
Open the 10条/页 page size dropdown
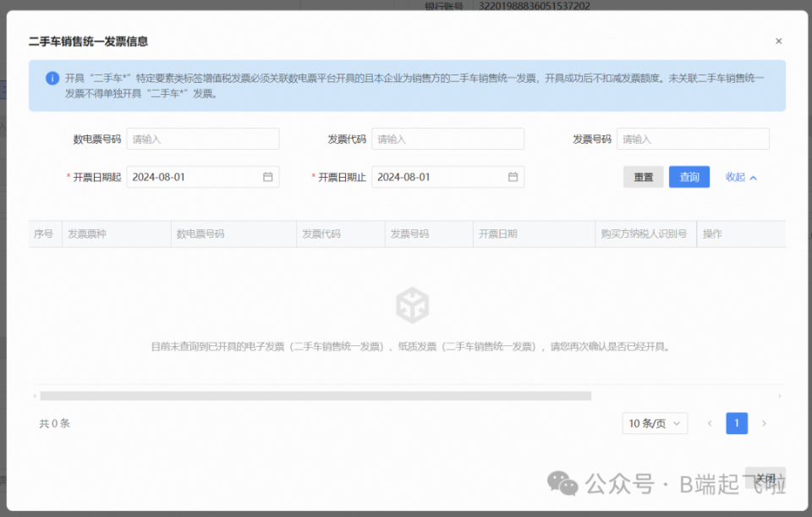(655, 423)
